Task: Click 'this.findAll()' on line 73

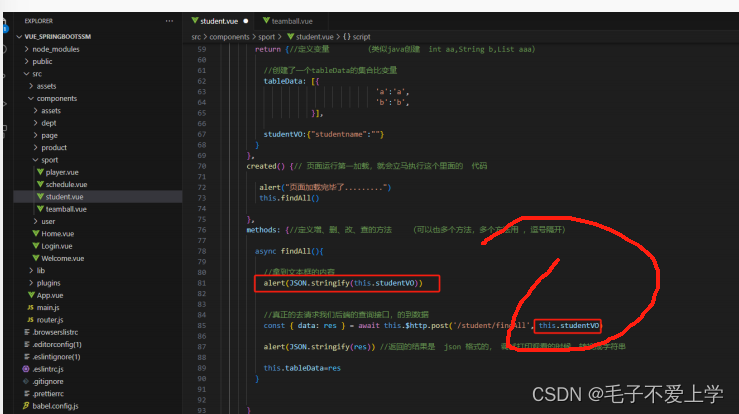Action: click(x=289, y=198)
